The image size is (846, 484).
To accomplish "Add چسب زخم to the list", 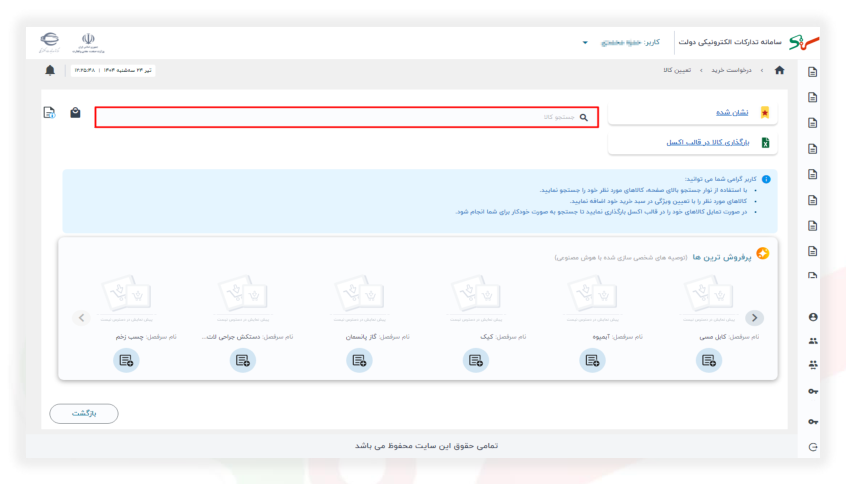I will click(126, 360).
